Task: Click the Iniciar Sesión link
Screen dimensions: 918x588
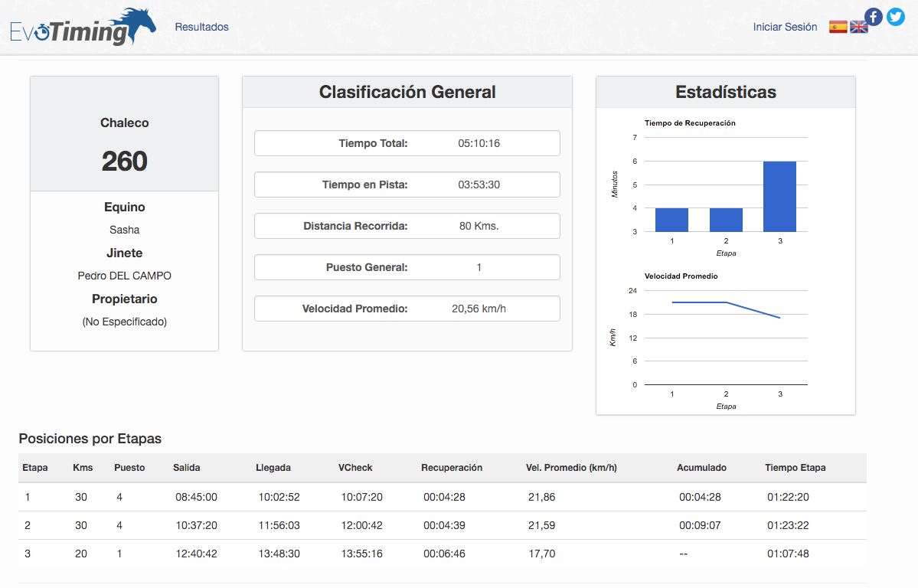Action: point(785,27)
